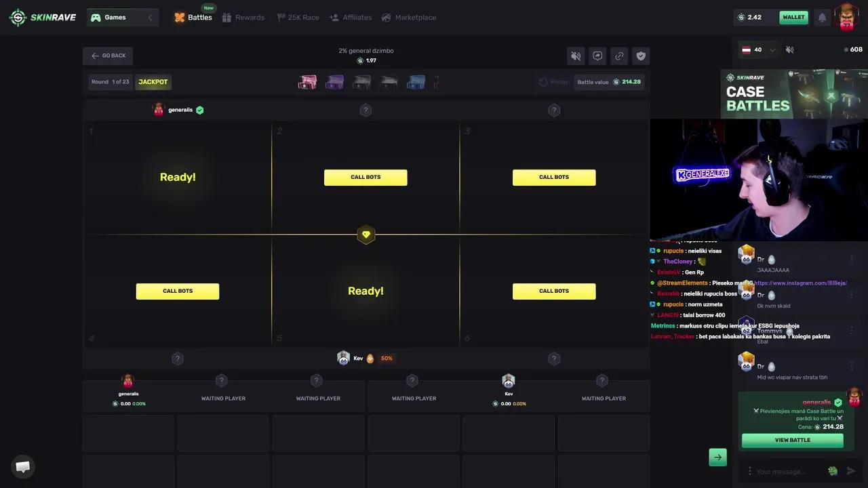Click the Skinrave logo

point(42,17)
